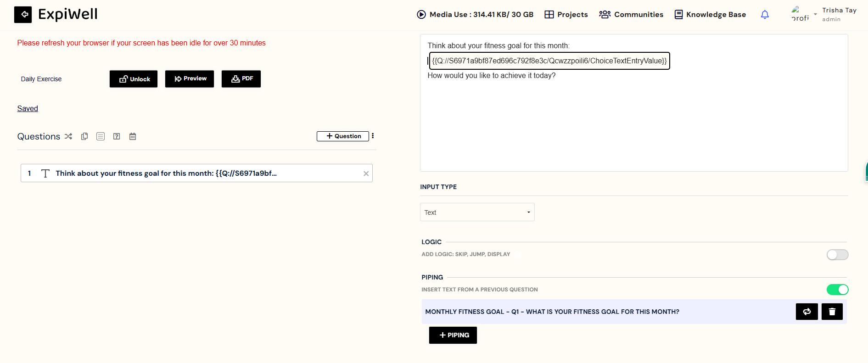The height and width of the screenshot is (363, 868).
Task: Select question 1 about fitness goal
Action: (x=196, y=173)
